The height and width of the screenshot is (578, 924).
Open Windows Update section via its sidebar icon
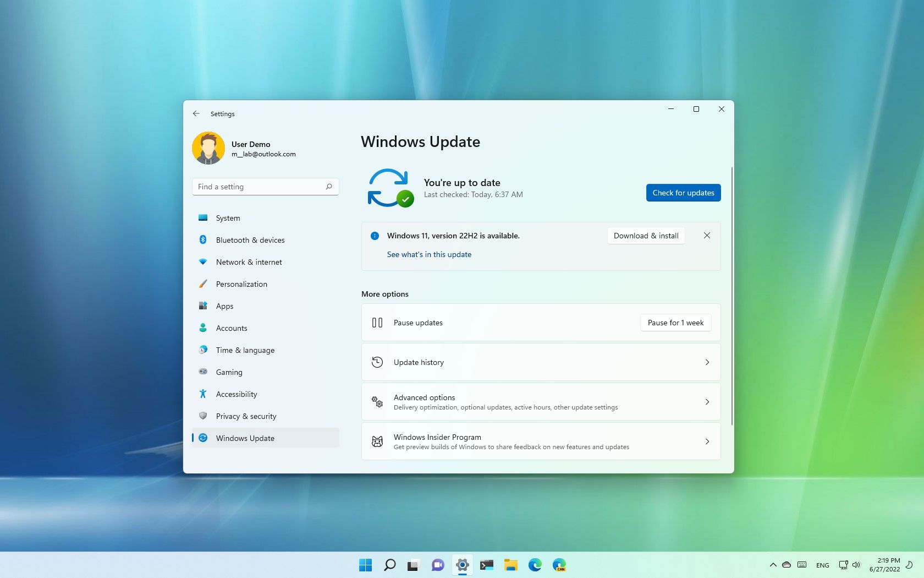pyautogui.click(x=204, y=438)
